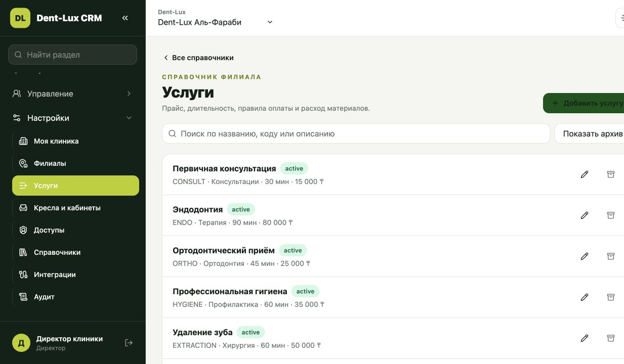Screen dimensions: 624x364
Task: Click the magnifier icon in Найти раздел
Action: (x=18, y=55)
